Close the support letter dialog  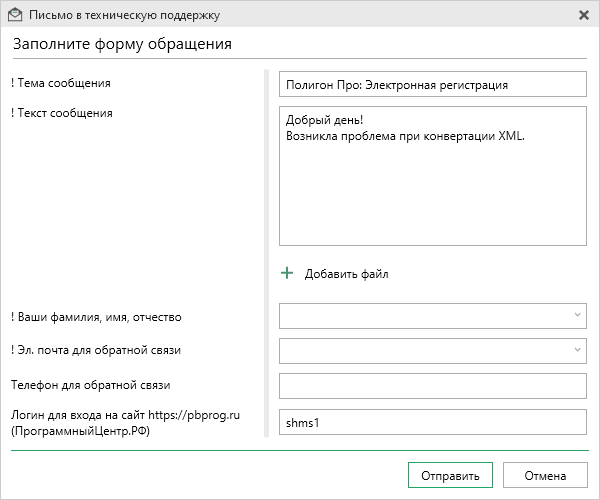[x=584, y=15]
